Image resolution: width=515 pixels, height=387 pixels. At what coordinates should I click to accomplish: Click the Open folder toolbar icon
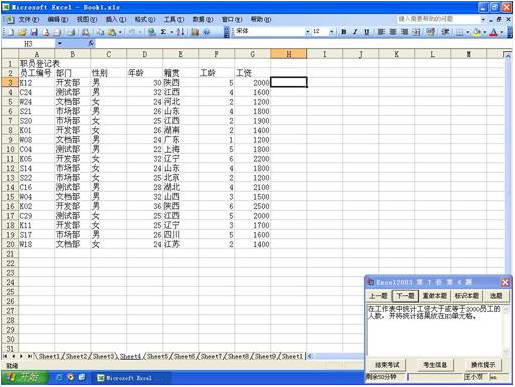click(22, 32)
